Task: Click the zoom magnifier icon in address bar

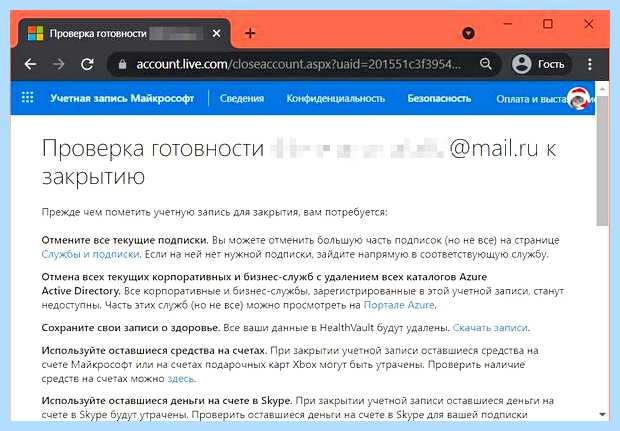Action: [486, 64]
